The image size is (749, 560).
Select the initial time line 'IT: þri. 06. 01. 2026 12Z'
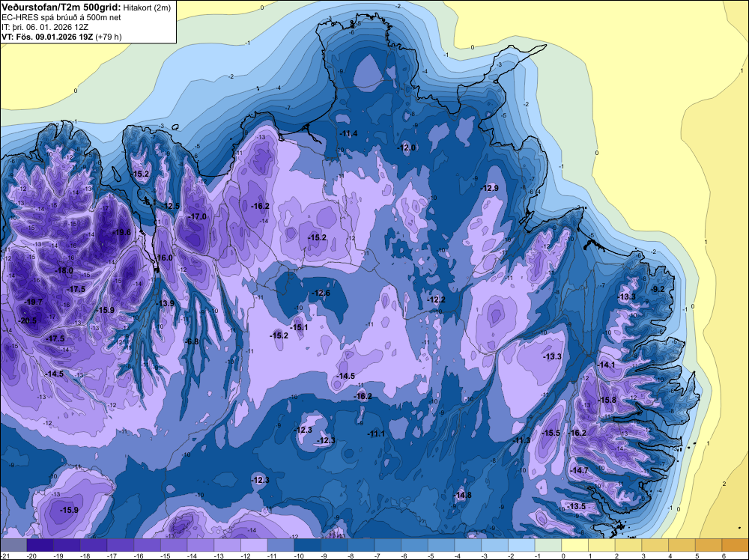[45, 27]
